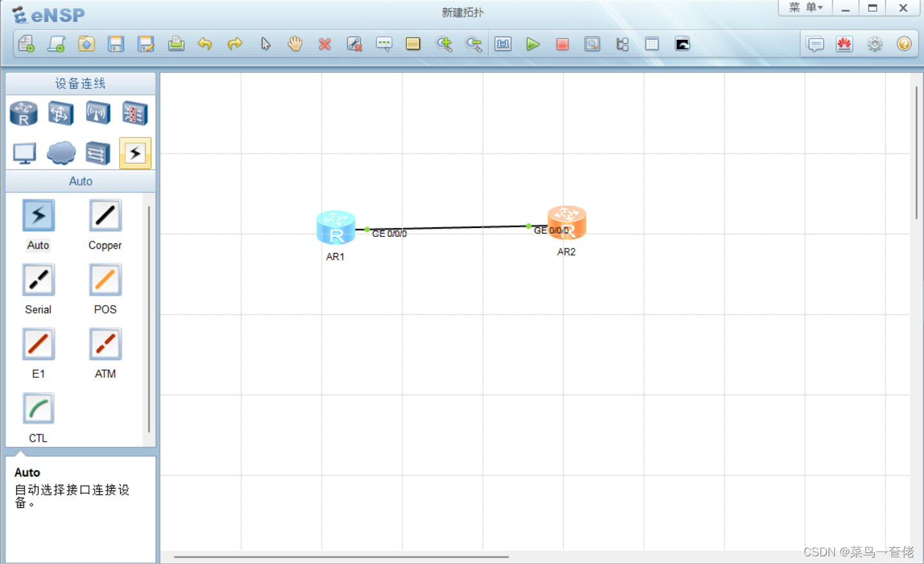Click the AR2 device name label
Image resolution: width=924 pixels, height=564 pixels.
point(566,252)
